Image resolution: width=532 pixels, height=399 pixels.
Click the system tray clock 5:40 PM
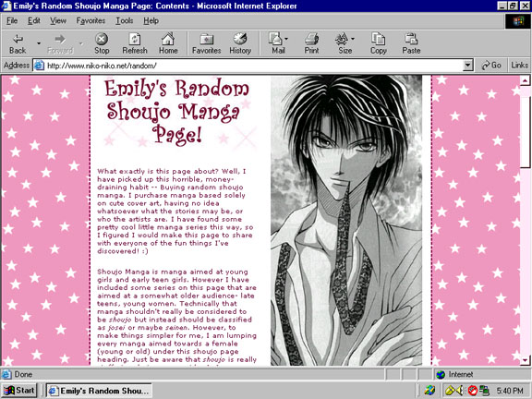point(510,391)
